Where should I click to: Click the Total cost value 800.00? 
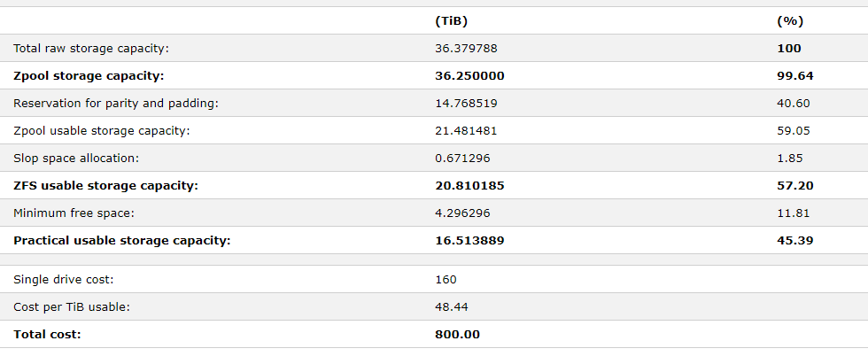[457, 334]
